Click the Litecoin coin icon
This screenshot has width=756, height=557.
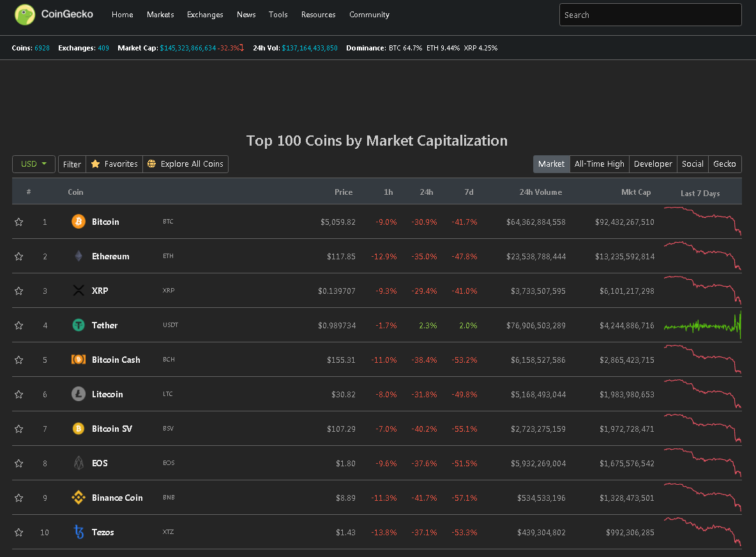[78, 394]
